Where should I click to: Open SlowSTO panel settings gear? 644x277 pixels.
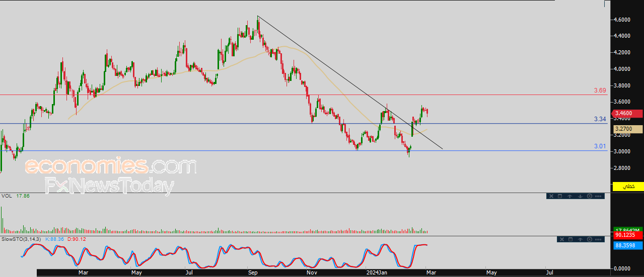click(x=590, y=239)
